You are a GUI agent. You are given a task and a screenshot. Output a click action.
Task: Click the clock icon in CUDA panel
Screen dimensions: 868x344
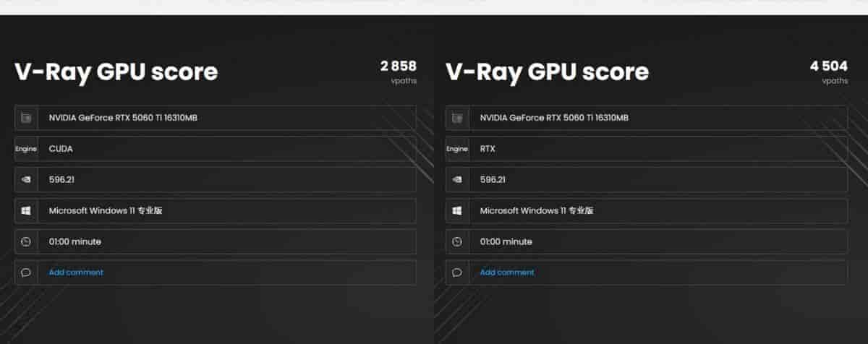(x=26, y=242)
